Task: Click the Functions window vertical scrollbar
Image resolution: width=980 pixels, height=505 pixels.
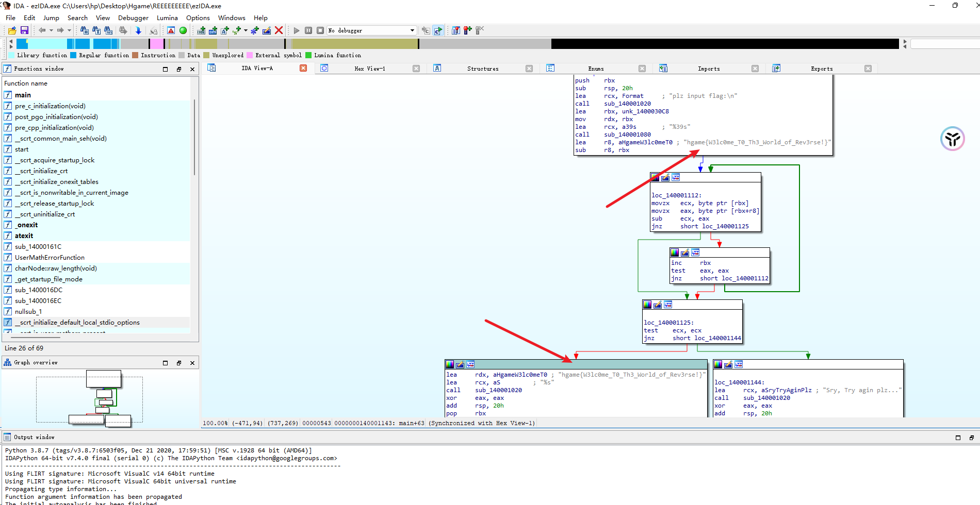Action: 194,137
